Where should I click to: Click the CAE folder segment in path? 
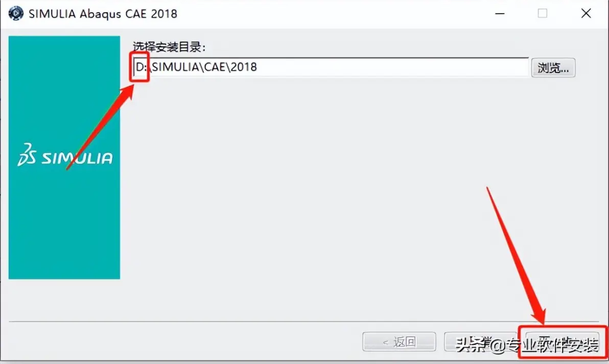point(215,67)
